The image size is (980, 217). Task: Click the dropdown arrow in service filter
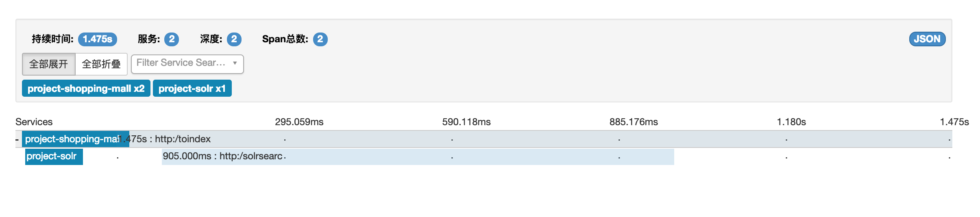tap(235, 63)
